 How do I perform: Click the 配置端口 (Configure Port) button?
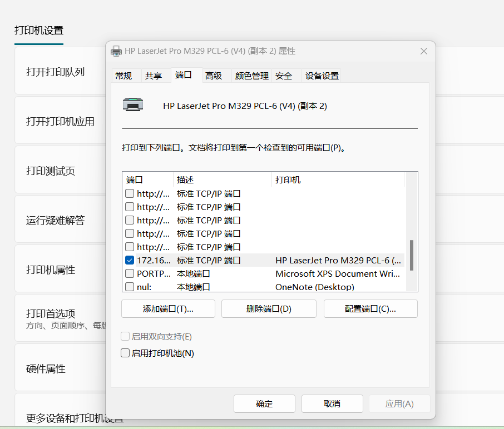[x=370, y=308]
